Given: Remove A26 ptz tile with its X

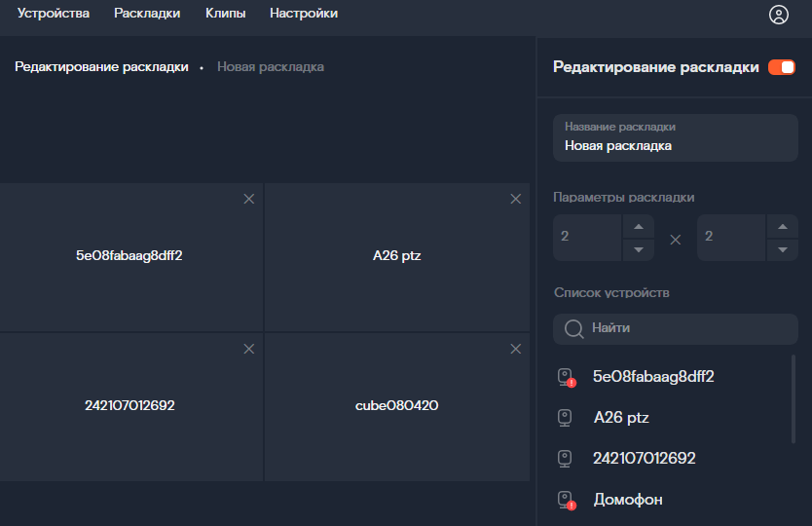Looking at the screenshot, I should [516, 199].
